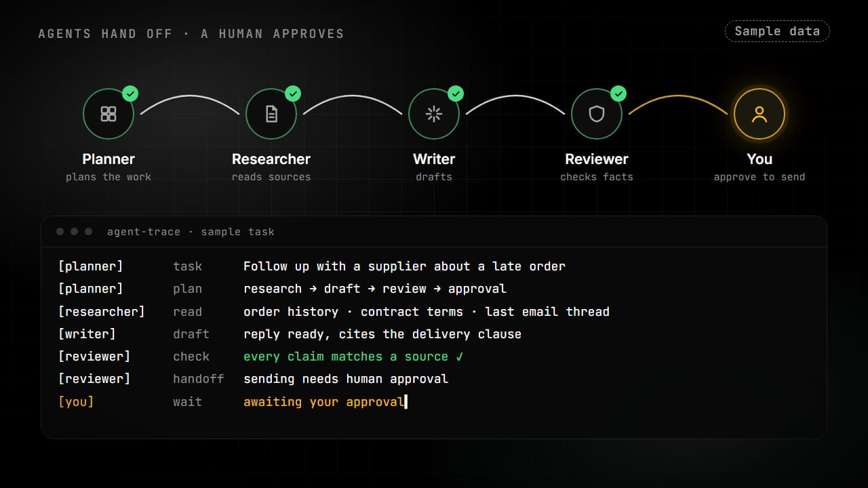
Task: Click '[planner]' in the task row
Action: tap(91, 266)
